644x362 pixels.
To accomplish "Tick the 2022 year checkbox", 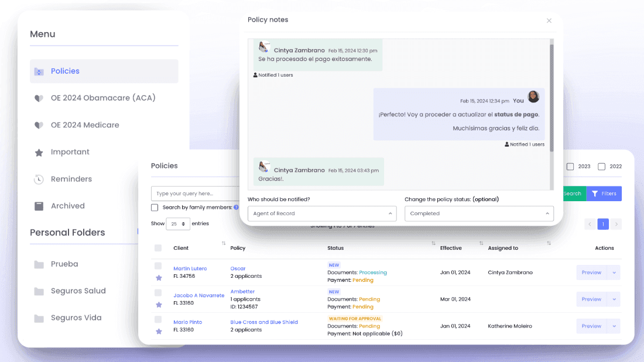I will [601, 167].
